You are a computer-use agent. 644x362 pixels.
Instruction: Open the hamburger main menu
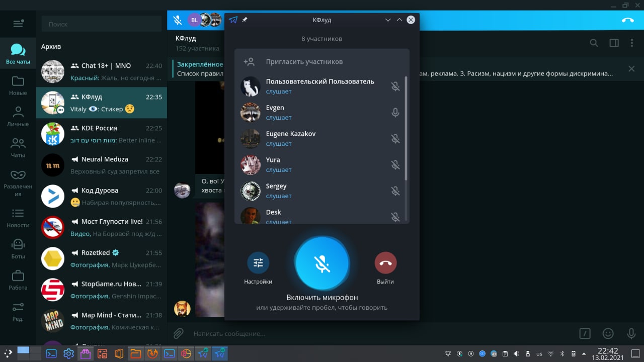click(x=18, y=24)
